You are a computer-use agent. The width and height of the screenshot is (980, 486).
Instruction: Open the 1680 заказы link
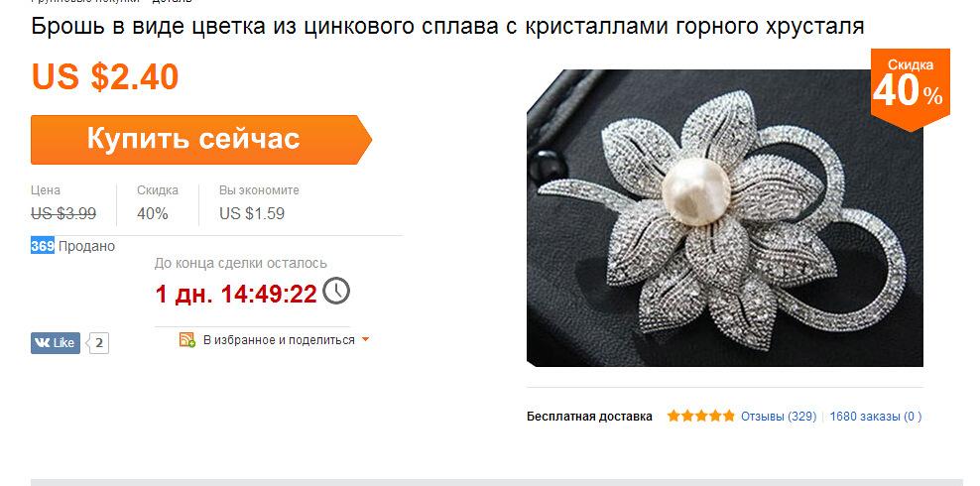(x=875, y=417)
